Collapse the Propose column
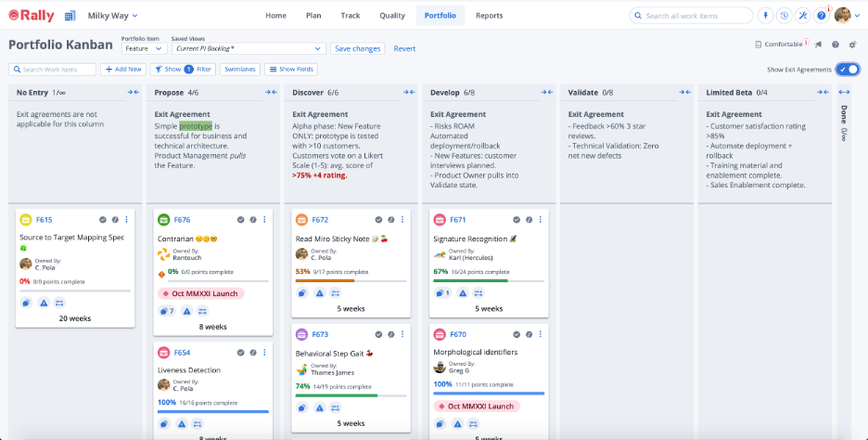Screen dimensions: 868x440 269,93
